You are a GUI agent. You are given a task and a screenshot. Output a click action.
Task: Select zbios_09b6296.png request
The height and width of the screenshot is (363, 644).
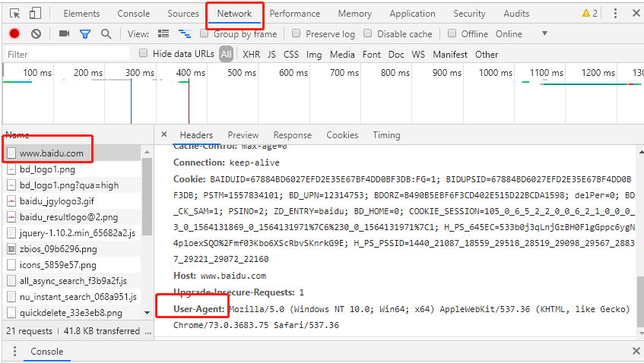coord(72,249)
